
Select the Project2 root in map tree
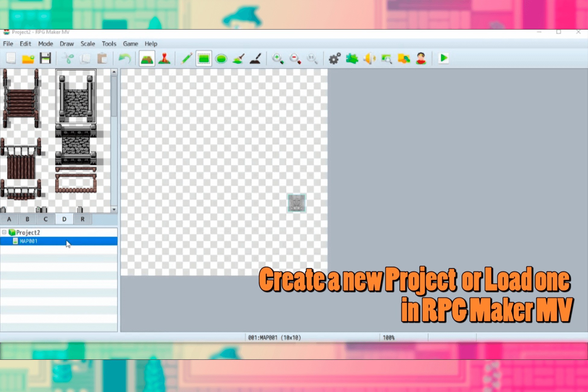pyautogui.click(x=28, y=232)
